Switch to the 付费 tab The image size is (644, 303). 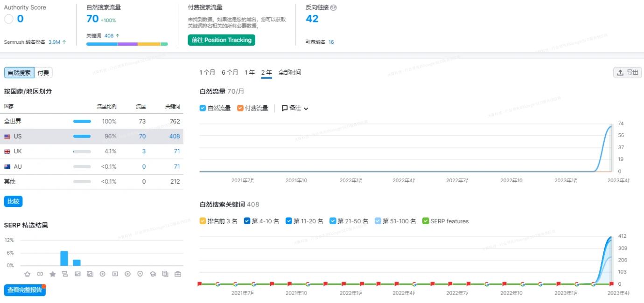pyautogui.click(x=42, y=72)
